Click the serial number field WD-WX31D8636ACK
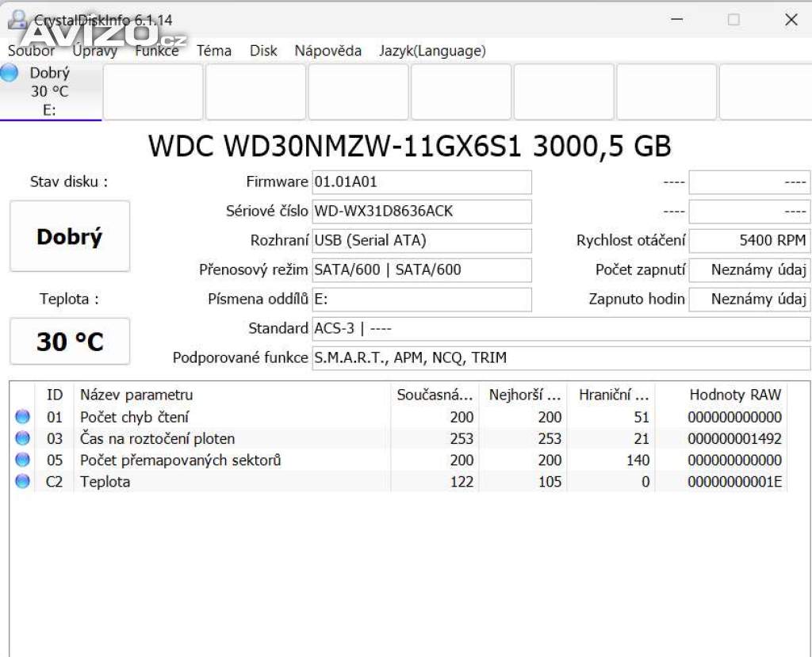This screenshot has width=812, height=657. click(422, 212)
